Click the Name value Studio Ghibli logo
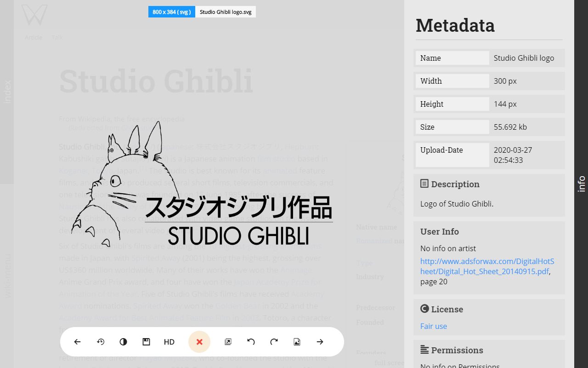Image resolution: width=588 pixels, height=368 pixels. (x=524, y=58)
